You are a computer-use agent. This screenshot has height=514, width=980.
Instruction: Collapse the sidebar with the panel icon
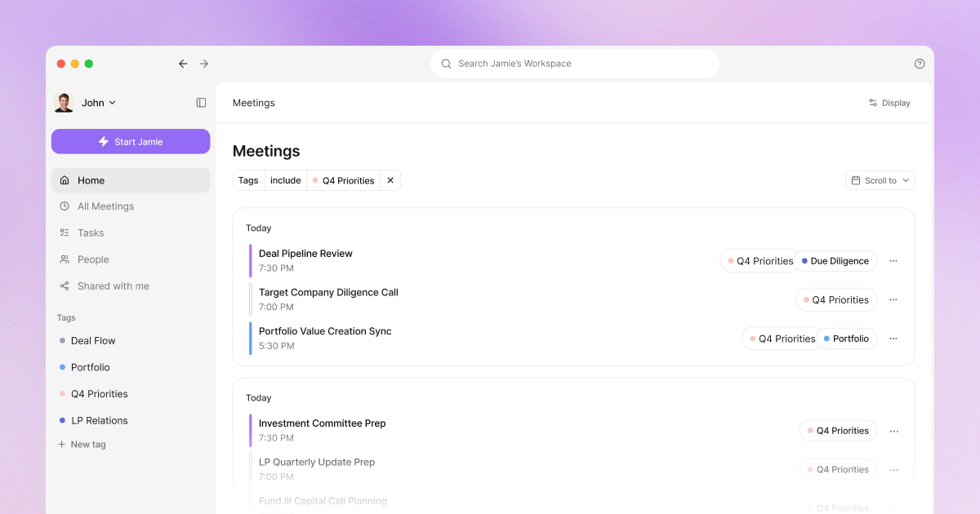coord(201,103)
